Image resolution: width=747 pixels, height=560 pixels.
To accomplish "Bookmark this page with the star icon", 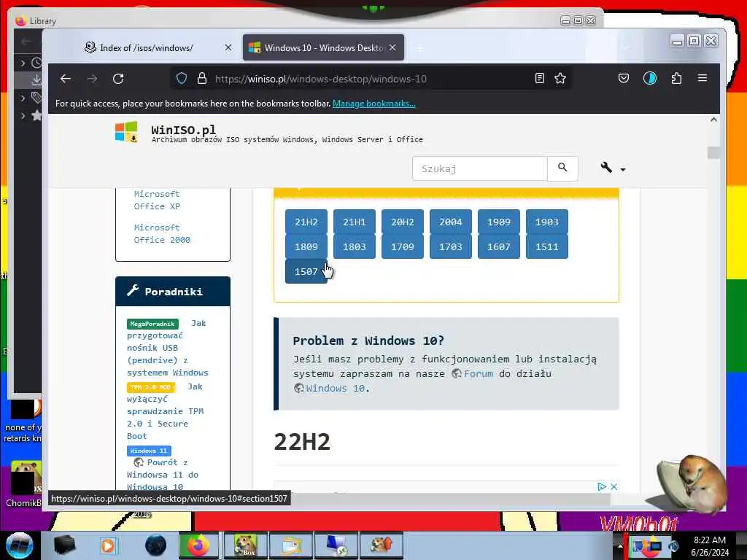I will point(560,79).
